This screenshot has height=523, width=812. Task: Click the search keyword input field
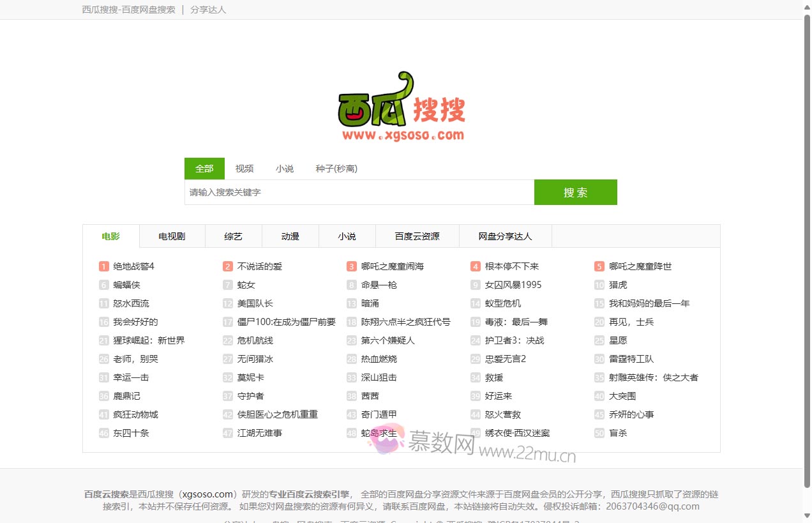[x=357, y=192]
